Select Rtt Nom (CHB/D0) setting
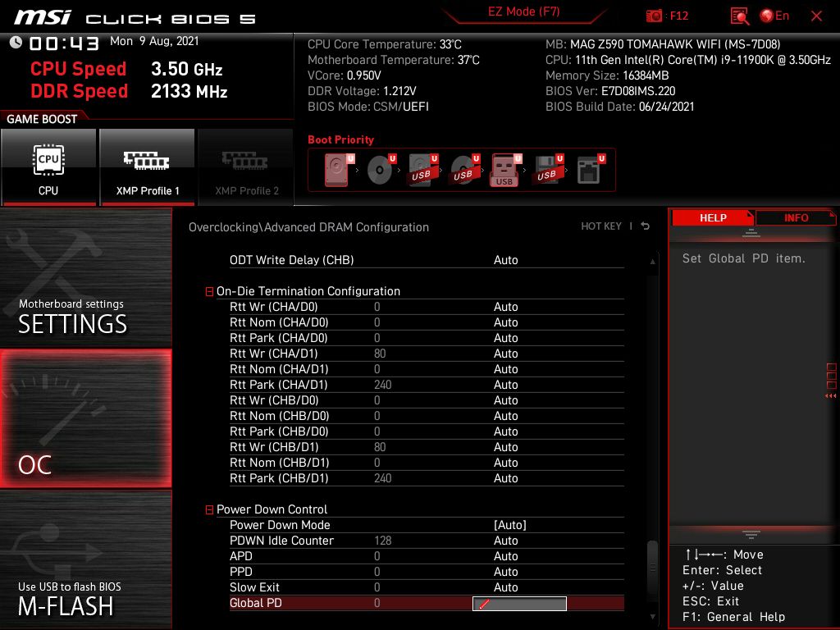Screen dimensions: 840x630 427,416
